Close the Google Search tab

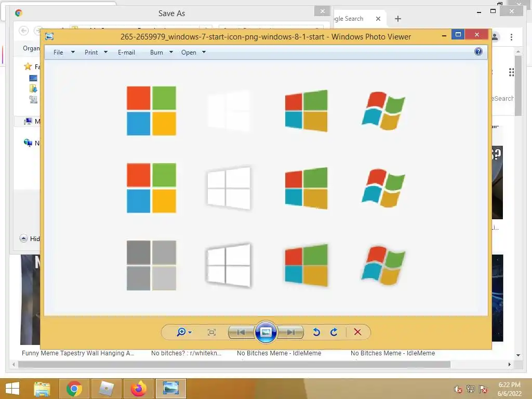(x=378, y=19)
